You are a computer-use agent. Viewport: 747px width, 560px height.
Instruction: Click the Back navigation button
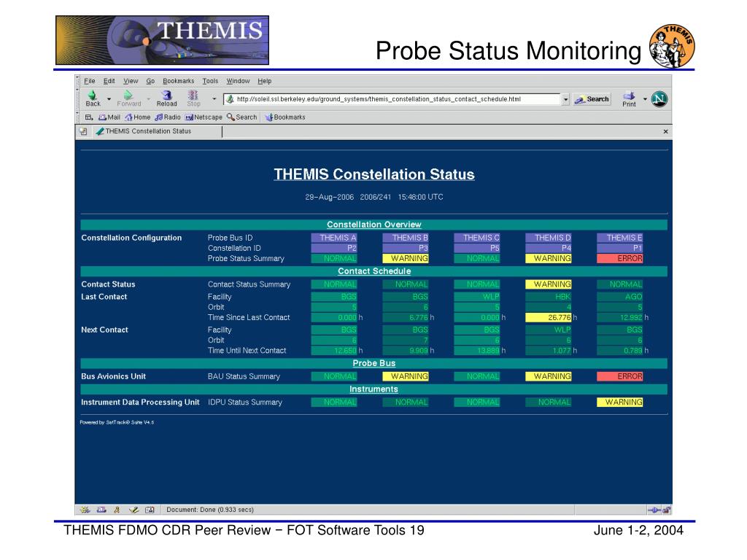pos(93,98)
